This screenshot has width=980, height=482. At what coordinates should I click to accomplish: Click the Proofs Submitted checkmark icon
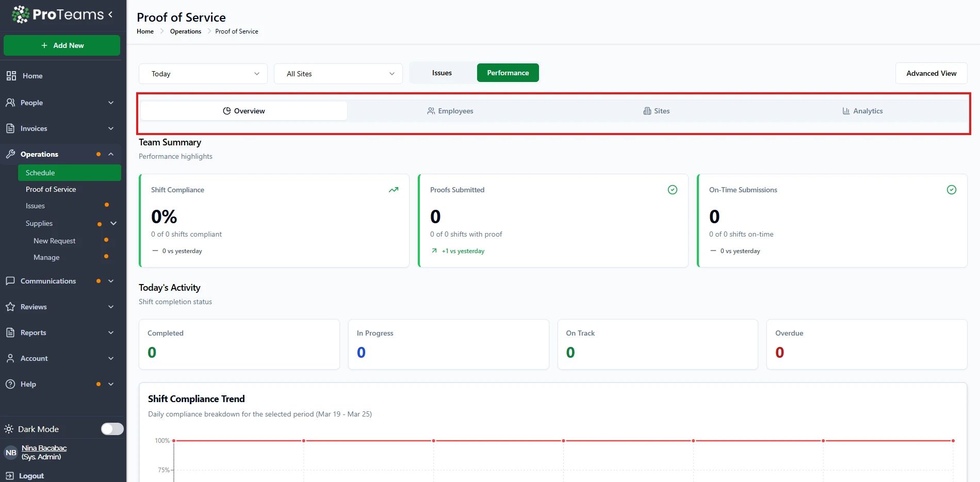[x=673, y=190]
